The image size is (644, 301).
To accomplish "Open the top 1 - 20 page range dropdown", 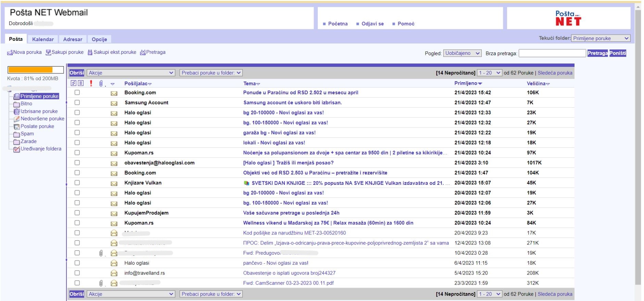I will (490, 73).
